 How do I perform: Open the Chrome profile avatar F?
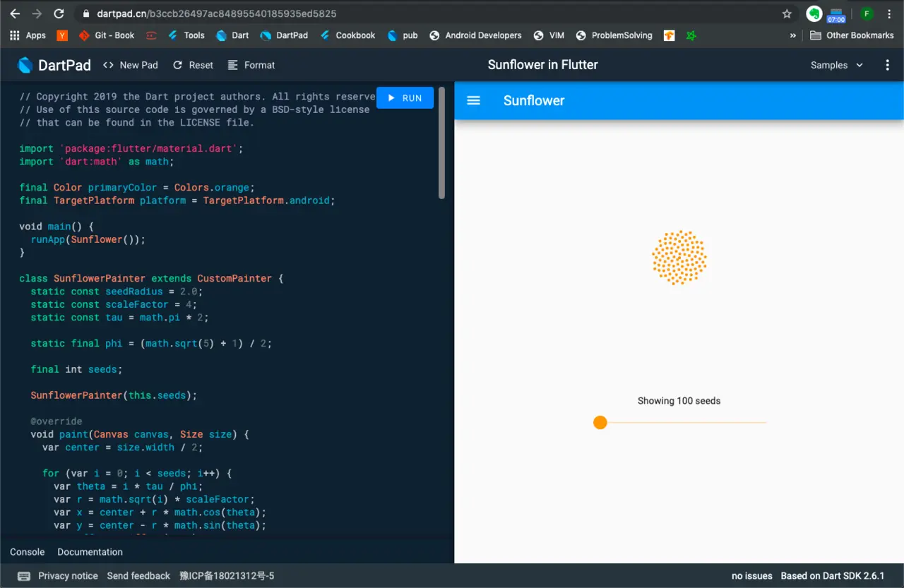pyautogui.click(x=867, y=13)
